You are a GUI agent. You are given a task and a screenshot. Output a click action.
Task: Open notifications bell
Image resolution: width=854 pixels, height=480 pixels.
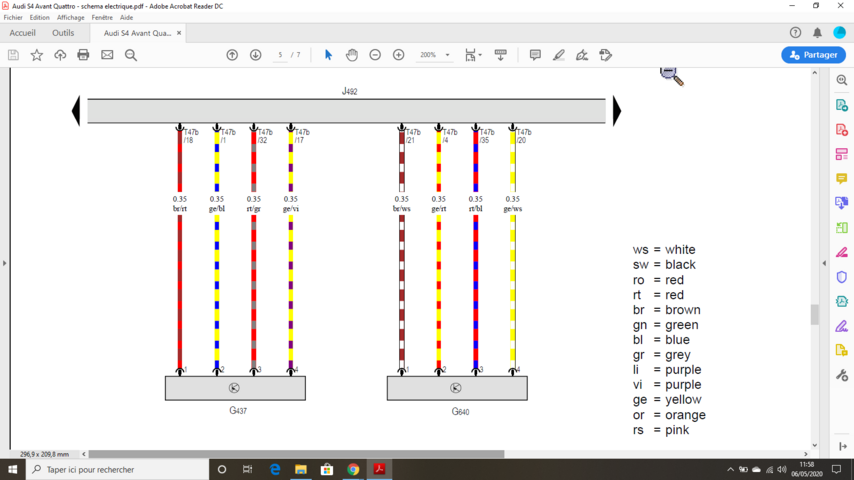click(x=818, y=33)
